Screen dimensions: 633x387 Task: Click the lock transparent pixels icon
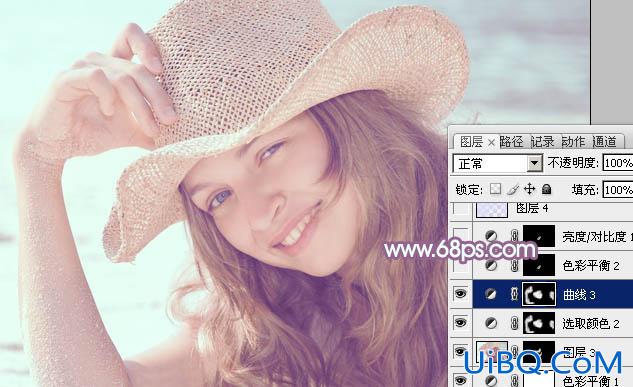coord(495,189)
